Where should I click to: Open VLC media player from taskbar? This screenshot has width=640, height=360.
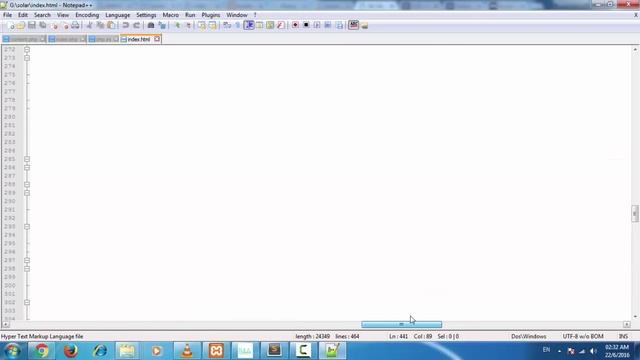(187, 351)
